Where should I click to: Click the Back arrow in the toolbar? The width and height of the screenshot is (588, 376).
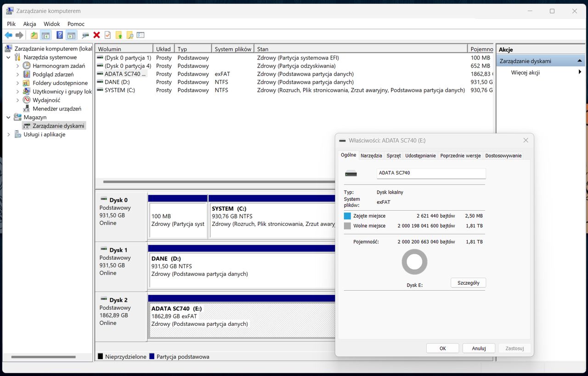click(x=8, y=35)
